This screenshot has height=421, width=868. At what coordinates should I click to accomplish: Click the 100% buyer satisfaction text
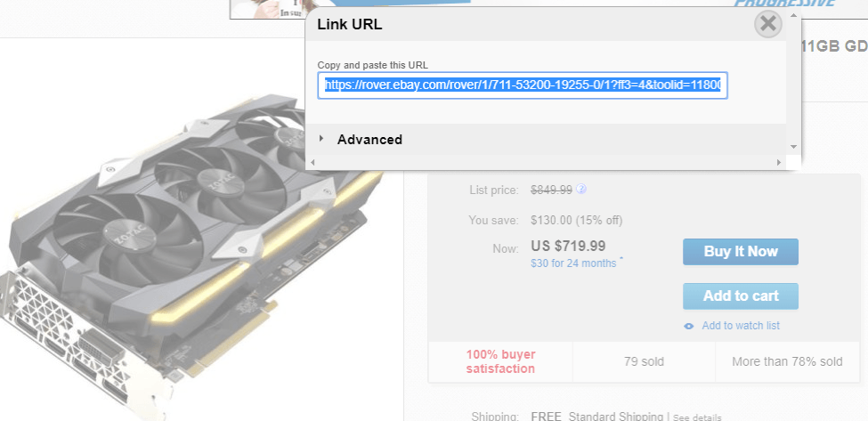(x=500, y=361)
